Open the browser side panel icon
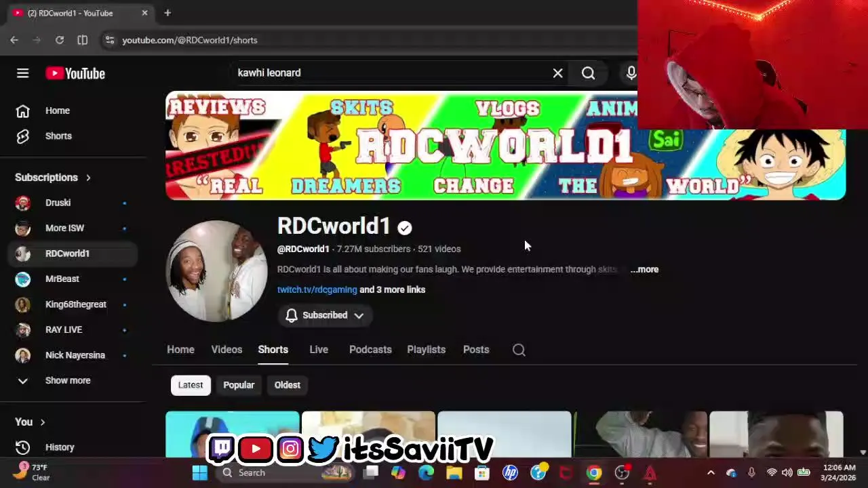This screenshot has width=868, height=488. [x=82, y=40]
